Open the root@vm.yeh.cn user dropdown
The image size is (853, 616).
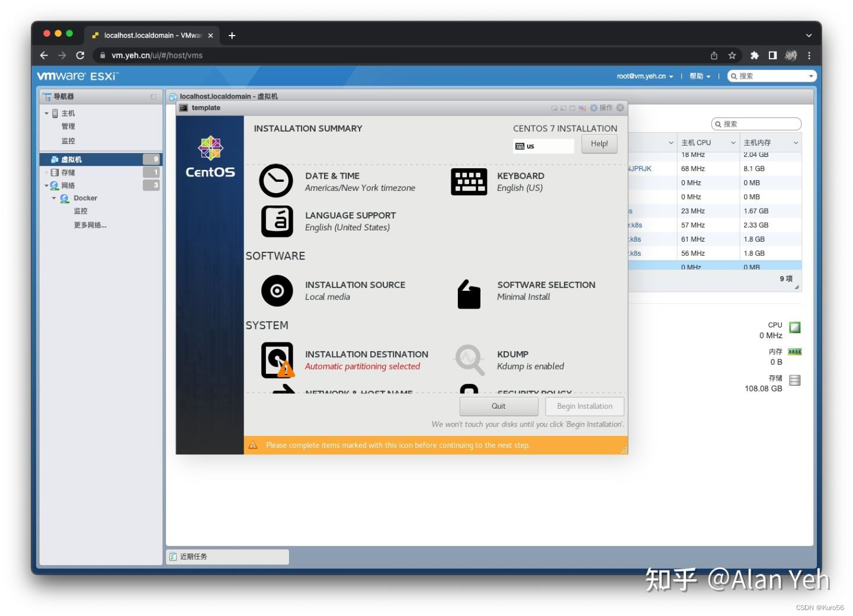pyautogui.click(x=644, y=76)
